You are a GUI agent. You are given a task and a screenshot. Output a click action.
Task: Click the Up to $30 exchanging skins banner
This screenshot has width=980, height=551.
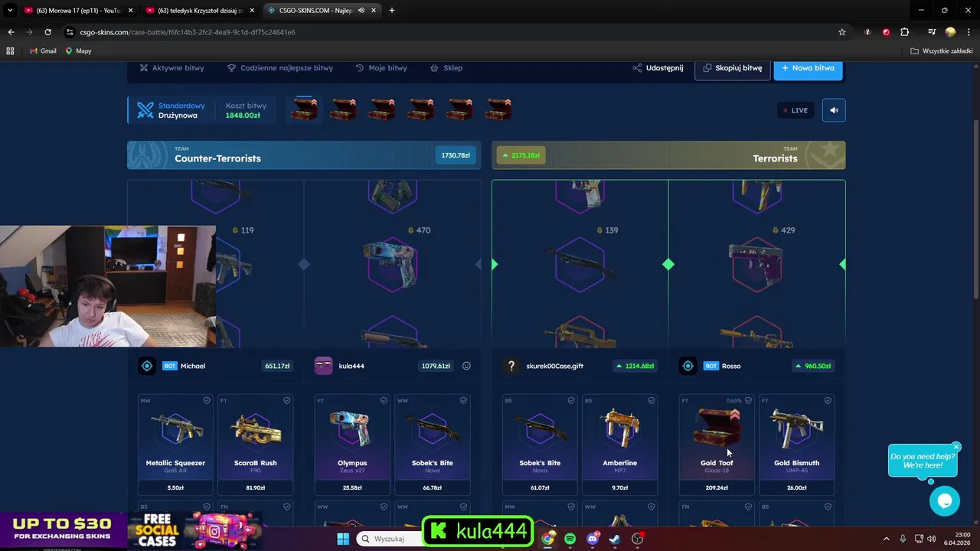coord(64,531)
